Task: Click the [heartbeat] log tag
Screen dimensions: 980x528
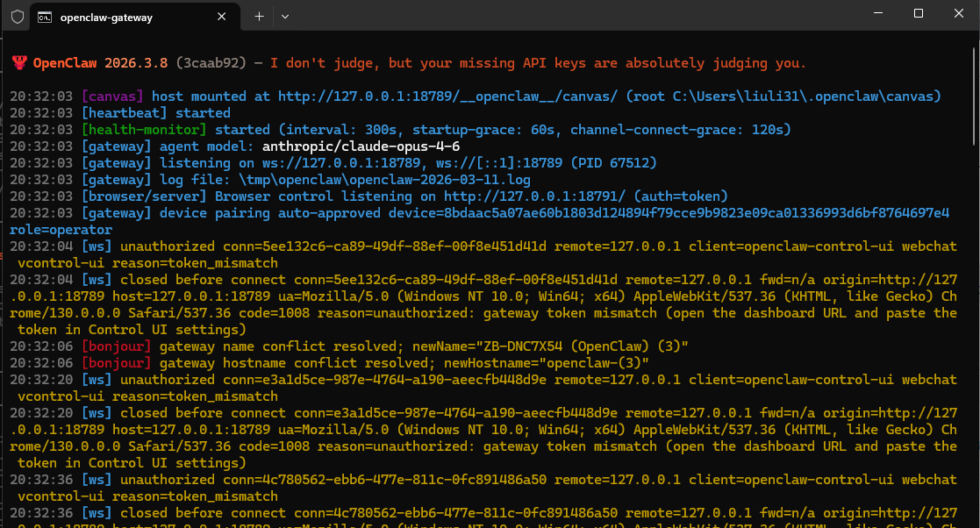Action: tap(125, 113)
